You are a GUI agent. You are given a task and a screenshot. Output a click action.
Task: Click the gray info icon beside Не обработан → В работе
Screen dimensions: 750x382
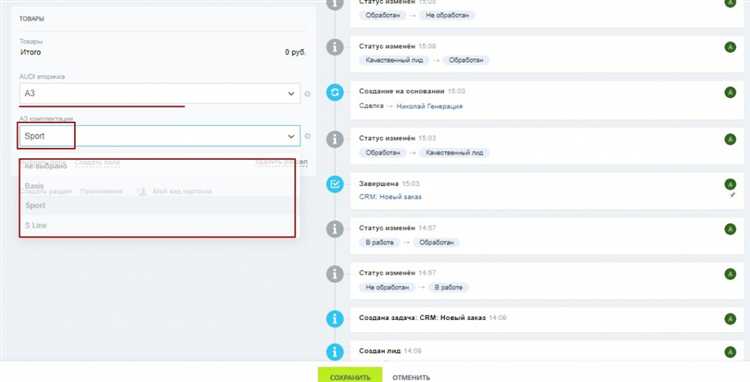(335, 274)
